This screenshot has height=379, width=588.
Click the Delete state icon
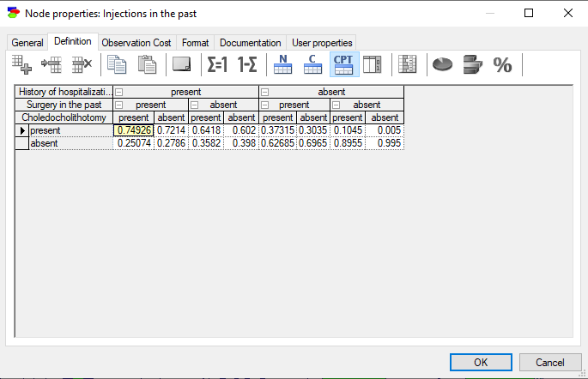tap(82, 64)
